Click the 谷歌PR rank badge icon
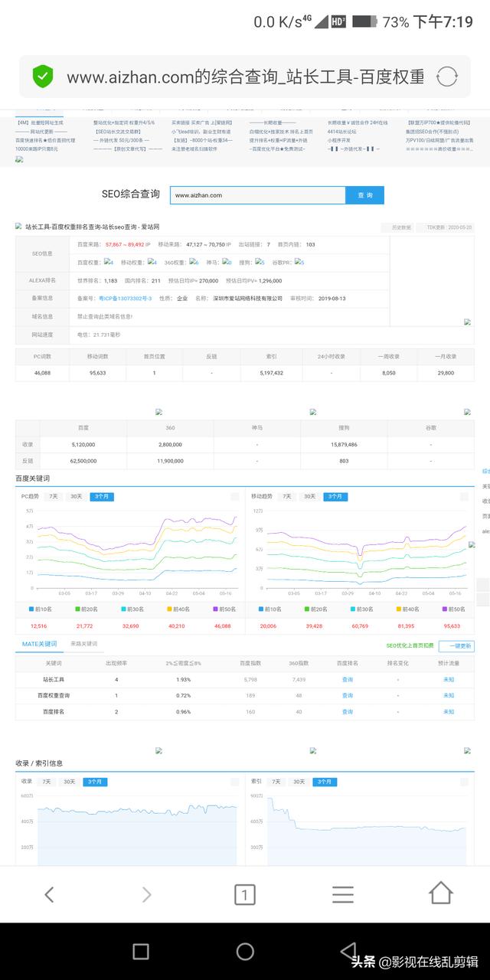The height and width of the screenshot is (980, 490). point(299,262)
